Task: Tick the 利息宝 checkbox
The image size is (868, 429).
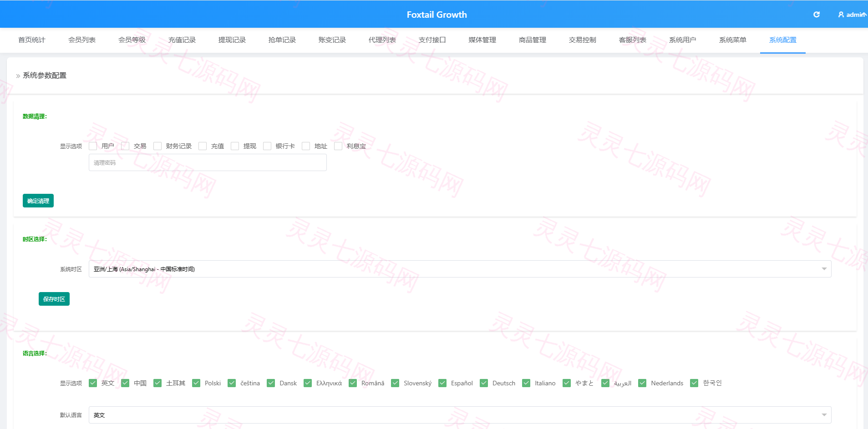Action: (338, 146)
